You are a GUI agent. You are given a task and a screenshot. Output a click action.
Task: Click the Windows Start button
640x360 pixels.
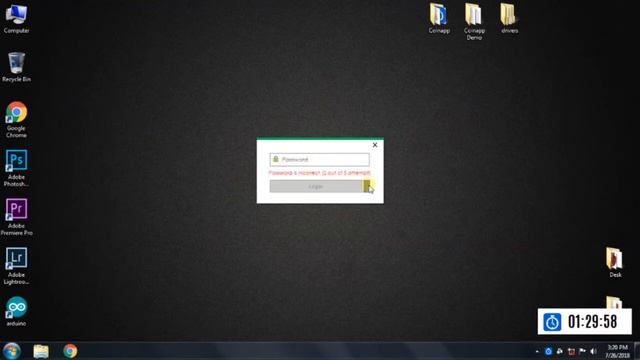[x=11, y=351]
